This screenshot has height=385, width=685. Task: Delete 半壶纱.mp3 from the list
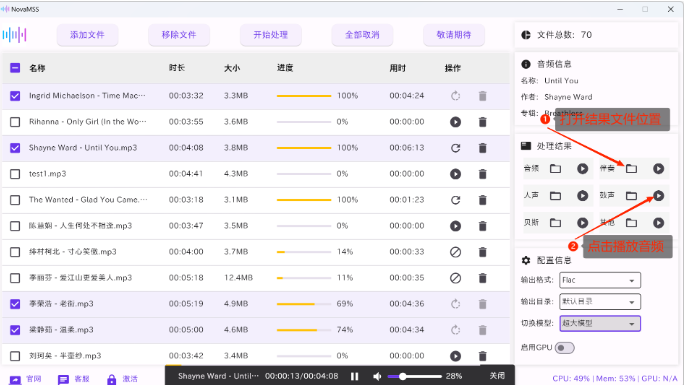(482, 356)
